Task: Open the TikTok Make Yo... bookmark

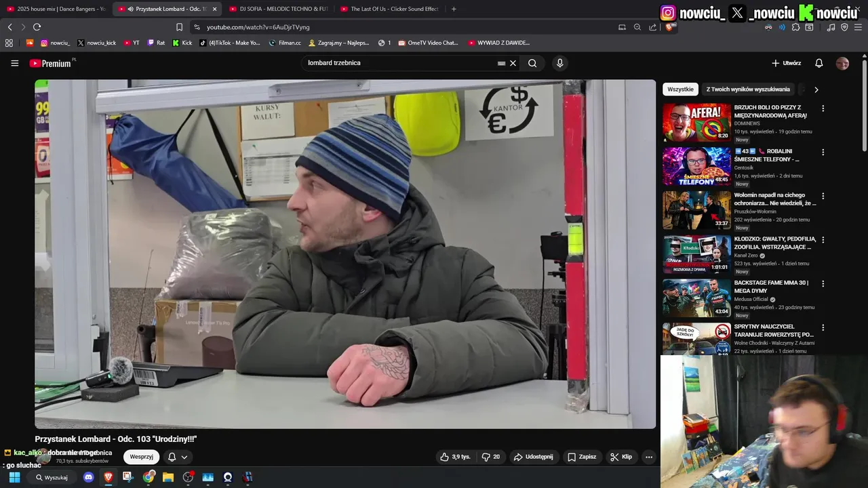Action: coord(230,43)
